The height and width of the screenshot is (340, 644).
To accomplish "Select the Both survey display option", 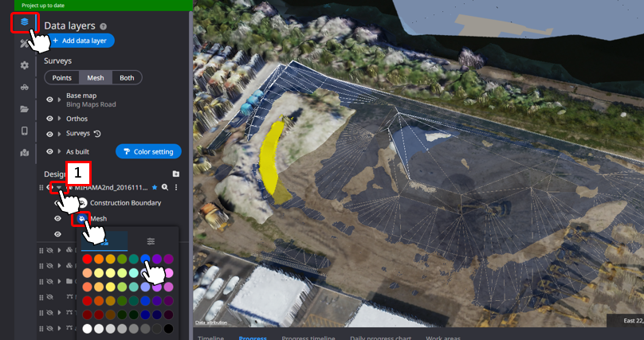I will (x=127, y=77).
